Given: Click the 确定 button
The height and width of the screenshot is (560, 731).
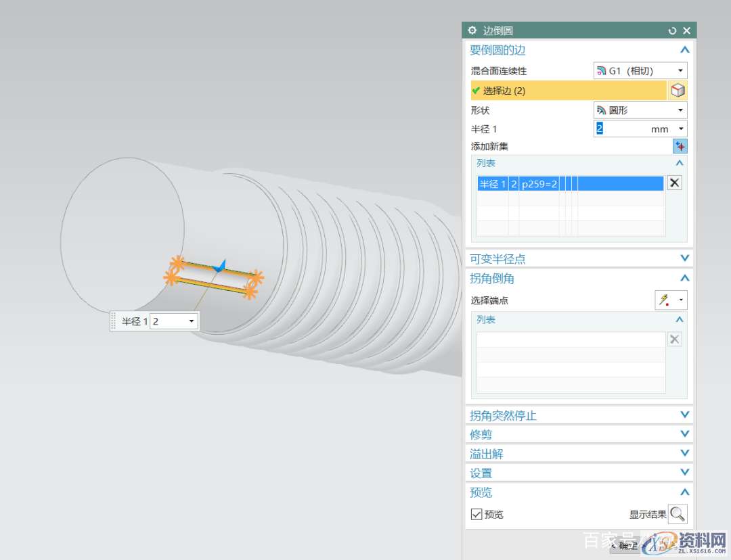Looking at the screenshot, I should (x=627, y=546).
